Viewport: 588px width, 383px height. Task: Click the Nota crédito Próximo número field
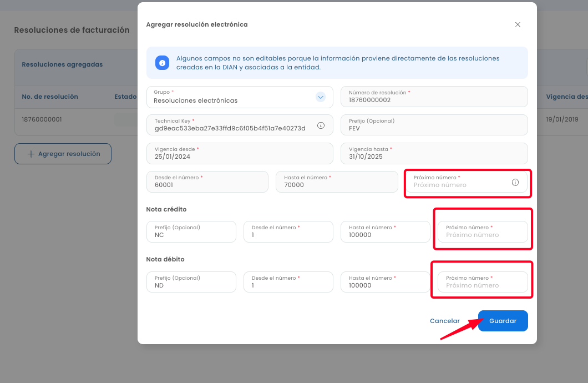click(x=482, y=232)
